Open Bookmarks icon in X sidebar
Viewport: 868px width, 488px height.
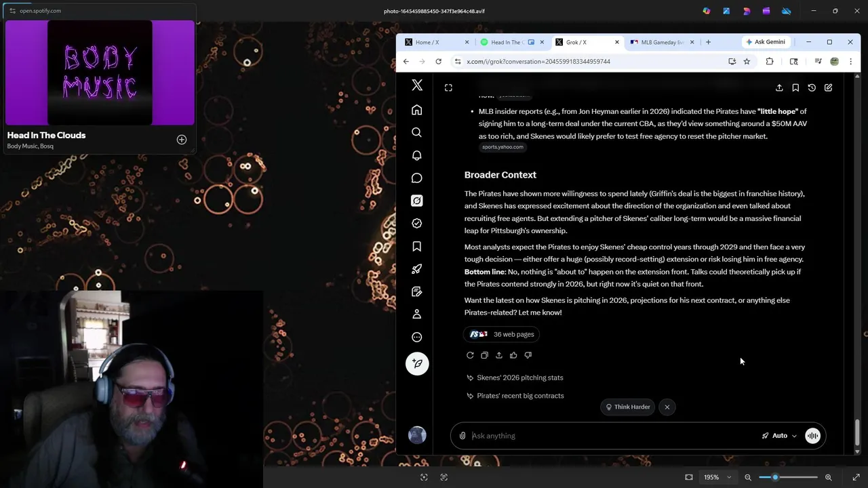coord(417,246)
